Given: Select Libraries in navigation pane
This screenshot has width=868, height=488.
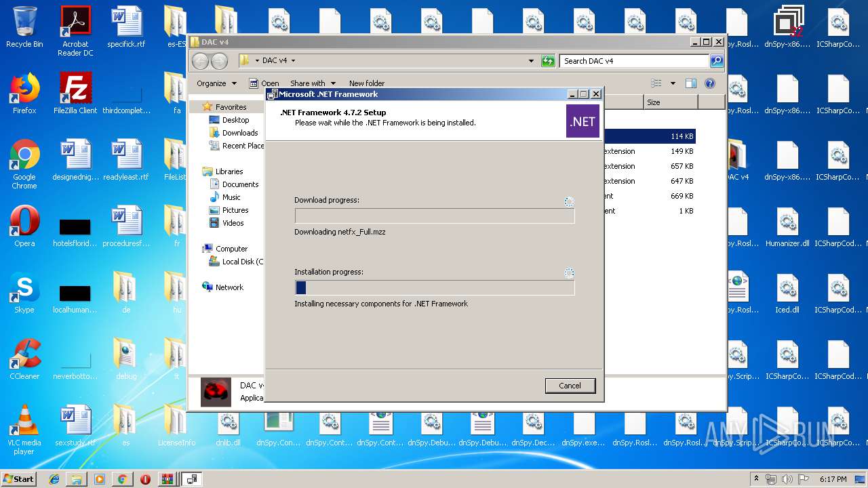Looking at the screenshot, I should tap(229, 171).
